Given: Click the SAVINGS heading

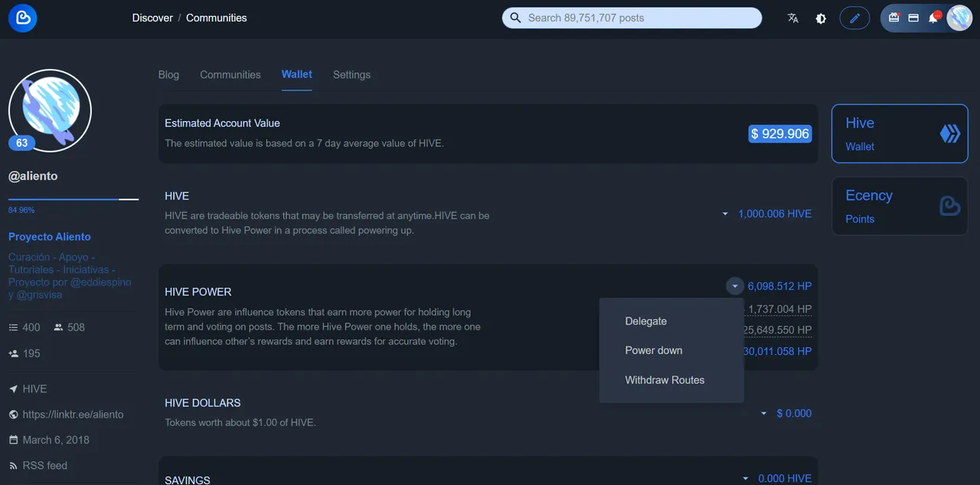Looking at the screenshot, I should coord(188,480).
